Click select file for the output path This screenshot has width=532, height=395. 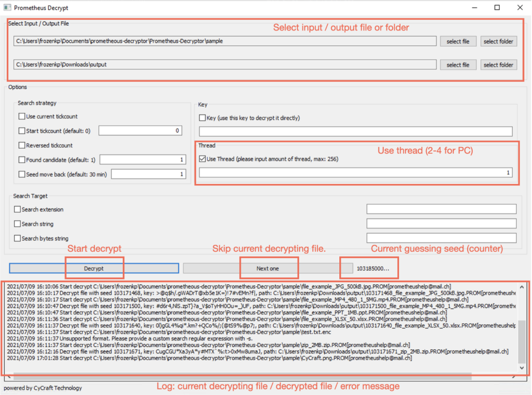[458, 65]
